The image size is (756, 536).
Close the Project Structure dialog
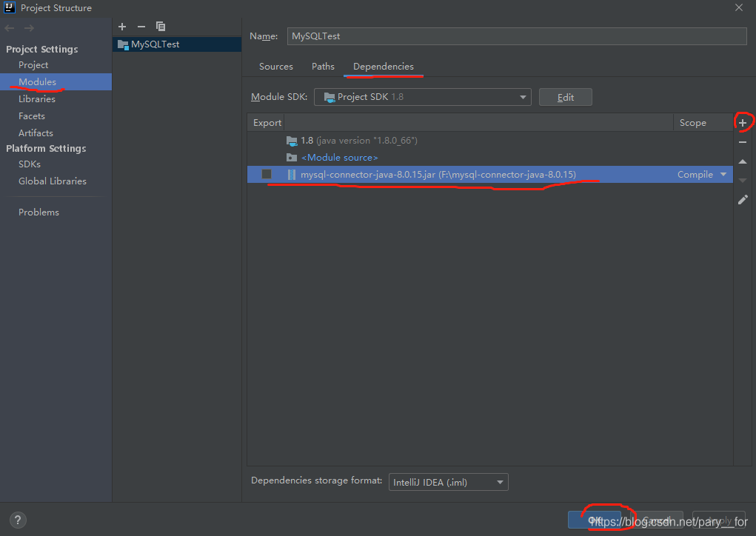[739, 7]
